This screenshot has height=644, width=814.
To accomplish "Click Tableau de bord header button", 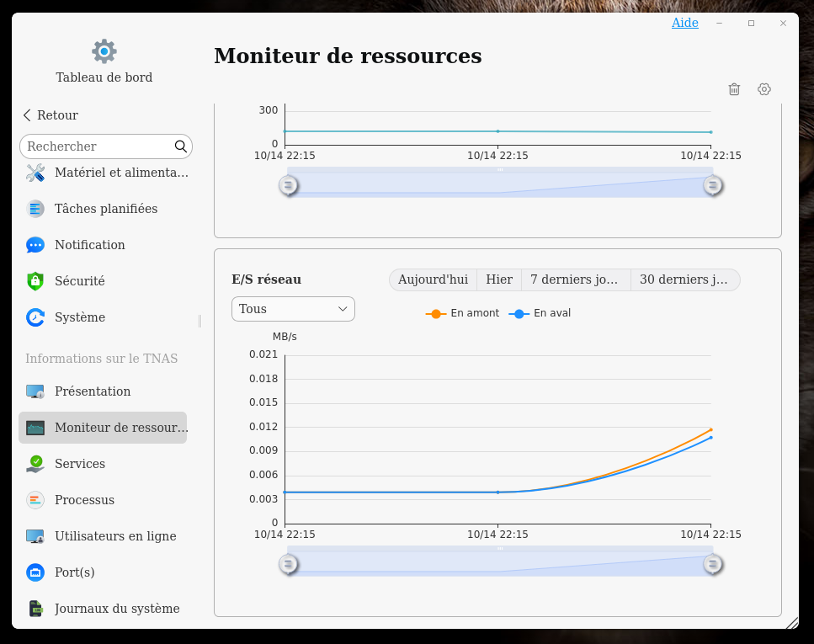I will 104,61.
